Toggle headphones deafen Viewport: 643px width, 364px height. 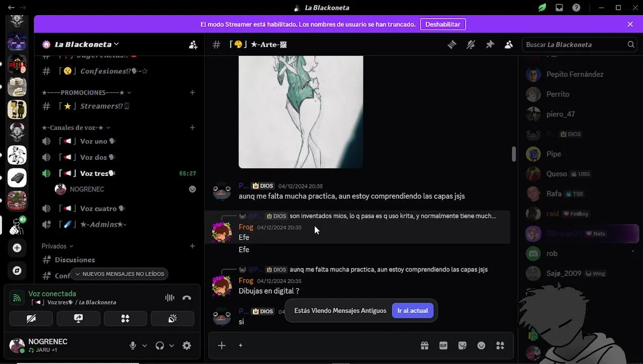click(x=160, y=346)
